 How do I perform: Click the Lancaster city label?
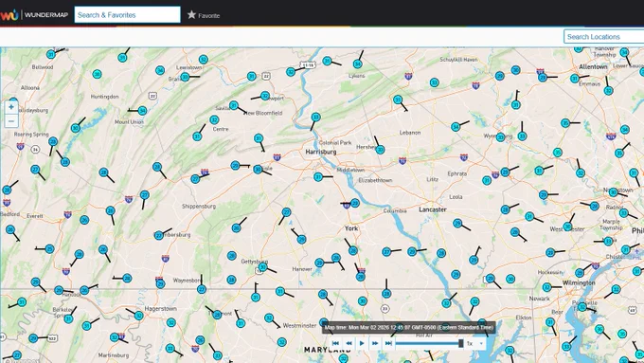(433, 209)
